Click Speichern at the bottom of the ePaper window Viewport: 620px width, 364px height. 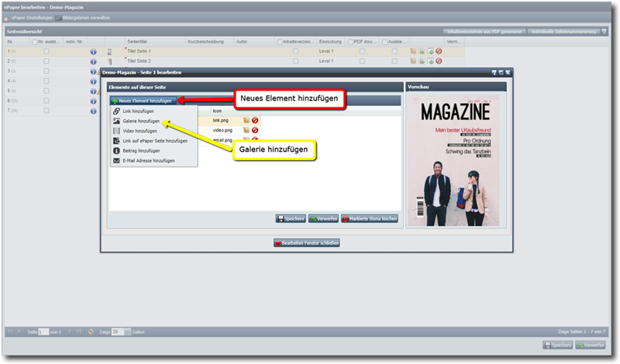click(x=557, y=345)
